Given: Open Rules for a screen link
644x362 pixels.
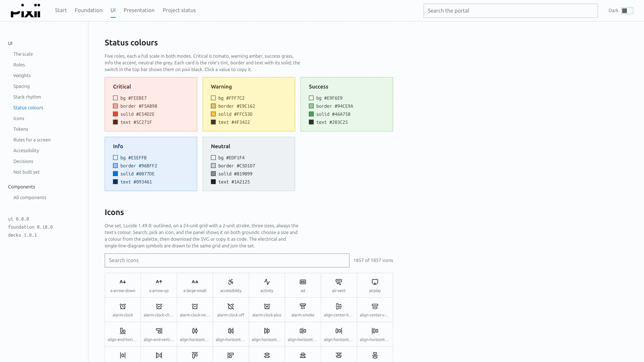Looking at the screenshot, I should [32, 140].
